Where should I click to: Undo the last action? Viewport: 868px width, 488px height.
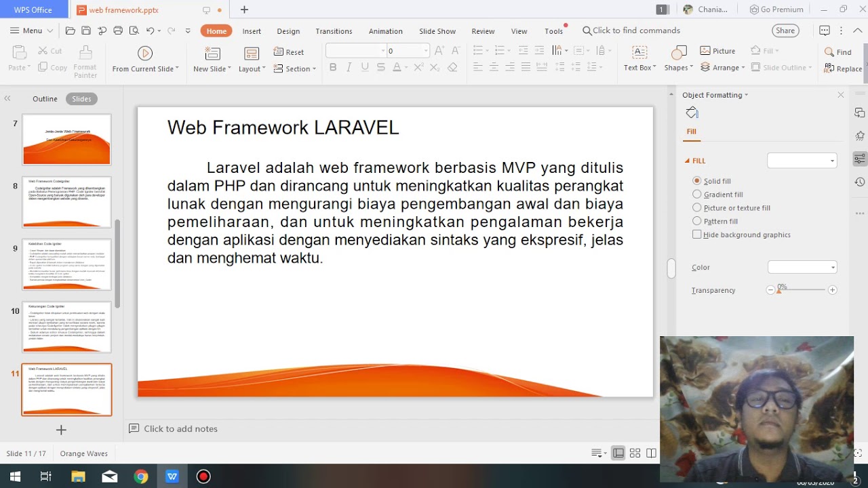tap(150, 30)
